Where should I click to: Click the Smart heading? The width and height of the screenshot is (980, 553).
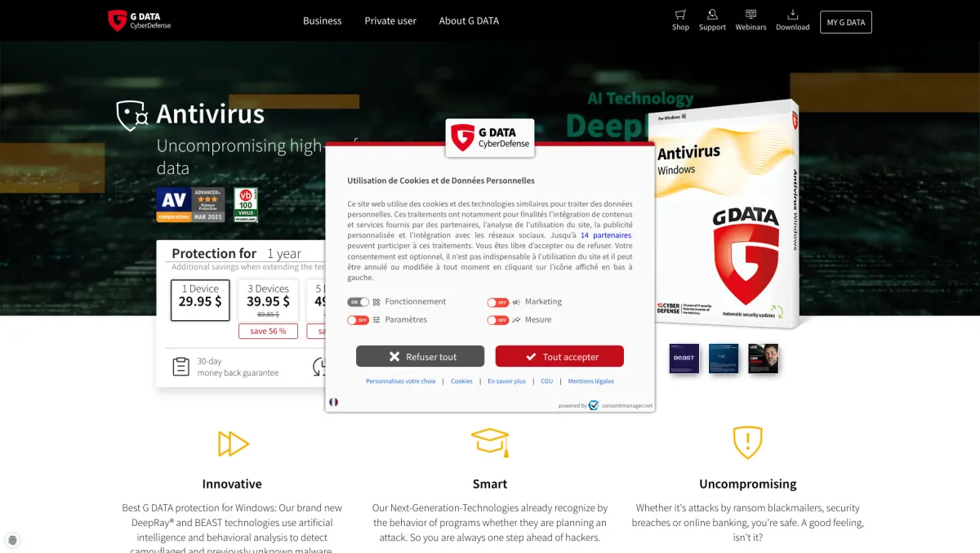(x=490, y=484)
